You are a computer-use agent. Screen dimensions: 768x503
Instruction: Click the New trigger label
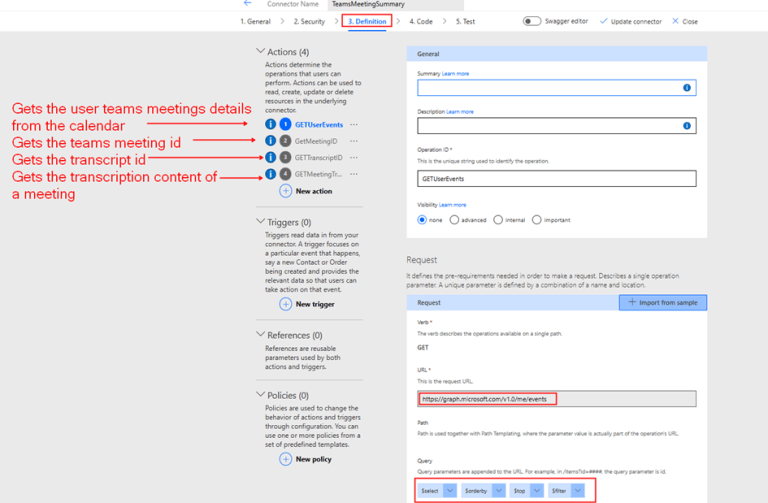click(315, 304)
